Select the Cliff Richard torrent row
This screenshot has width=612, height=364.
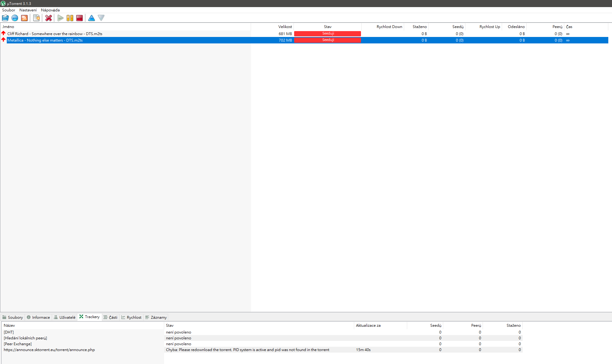coord(55,34)
